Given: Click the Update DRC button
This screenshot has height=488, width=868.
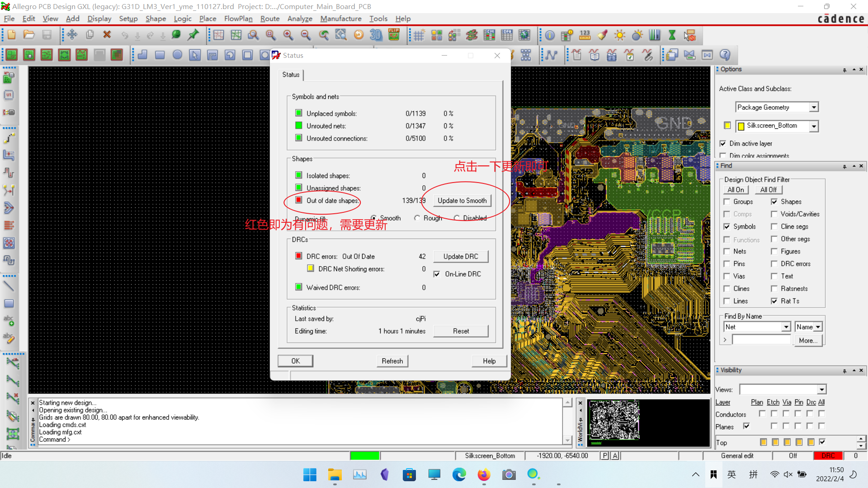Looking at the screenshot, I should [x=460, y=256].
